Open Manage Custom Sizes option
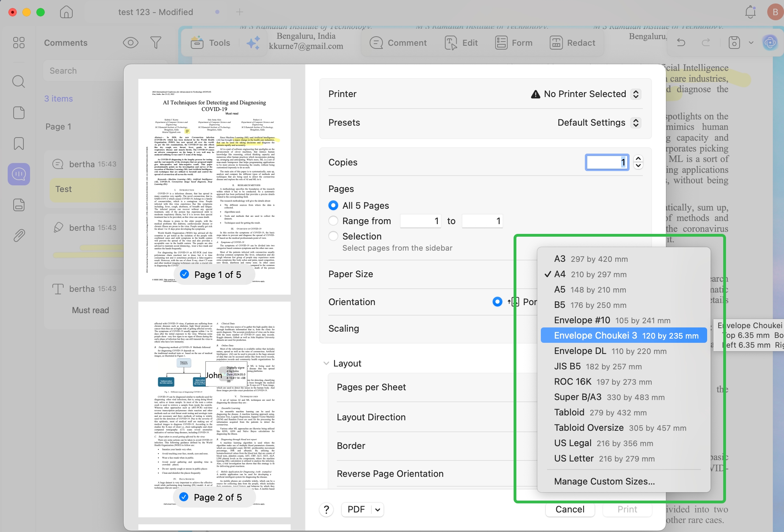The width and height of the screenshot is (784, 532). (624, 481)
